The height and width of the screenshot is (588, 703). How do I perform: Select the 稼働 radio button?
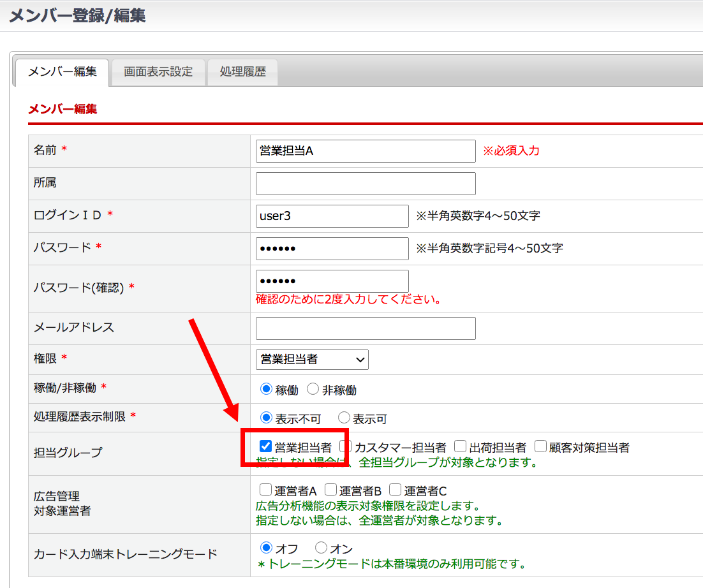266,389
